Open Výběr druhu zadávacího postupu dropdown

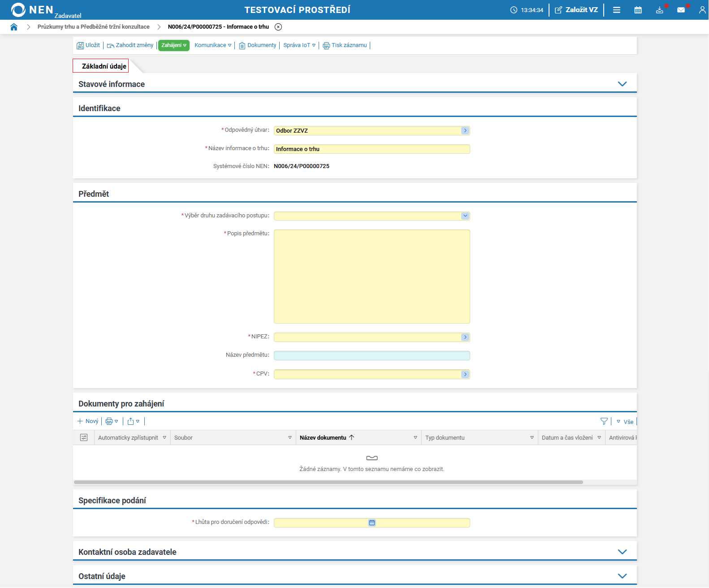(x=465, y=216)
